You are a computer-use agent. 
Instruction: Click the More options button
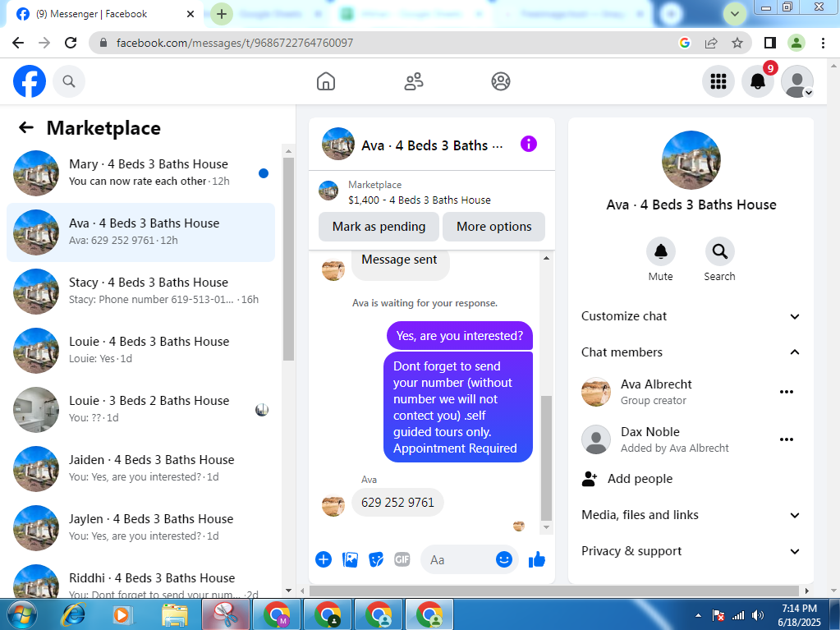[x=494, y=227]
